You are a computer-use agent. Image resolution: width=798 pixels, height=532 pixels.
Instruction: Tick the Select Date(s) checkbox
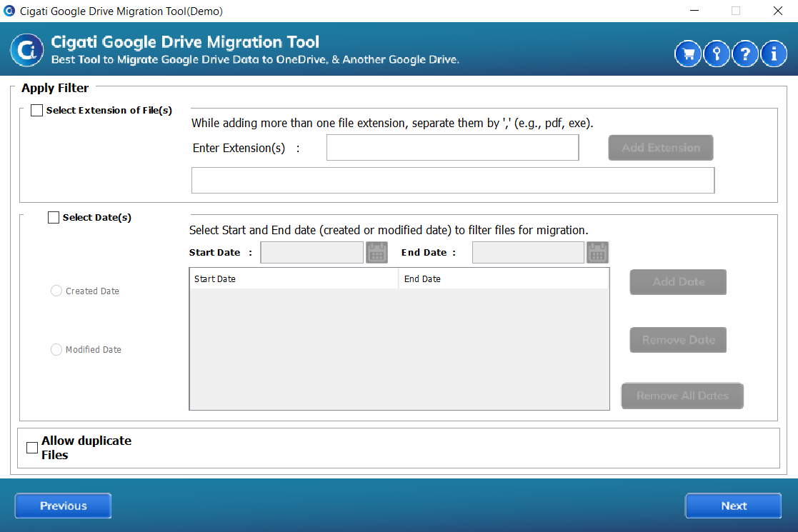coord(54,218)
